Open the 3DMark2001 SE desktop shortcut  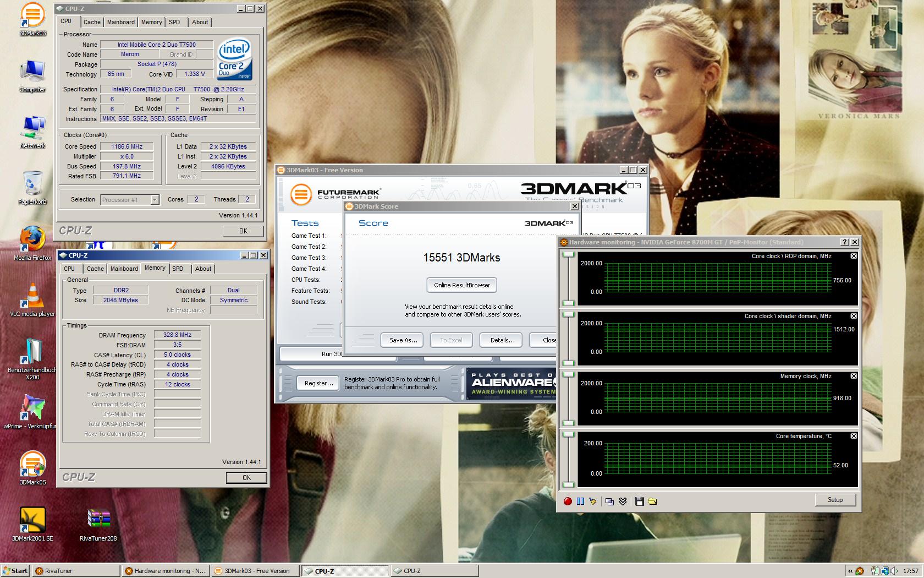32,525
